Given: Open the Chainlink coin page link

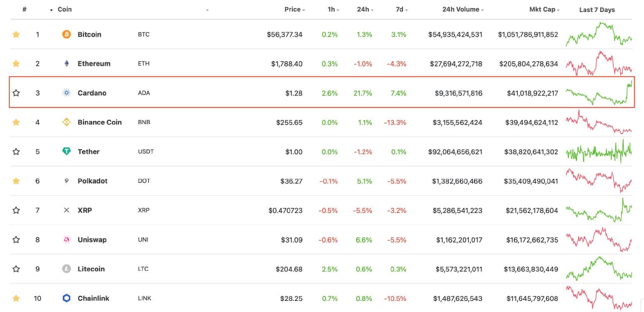Looking at the screenshot, I should 94,298.
